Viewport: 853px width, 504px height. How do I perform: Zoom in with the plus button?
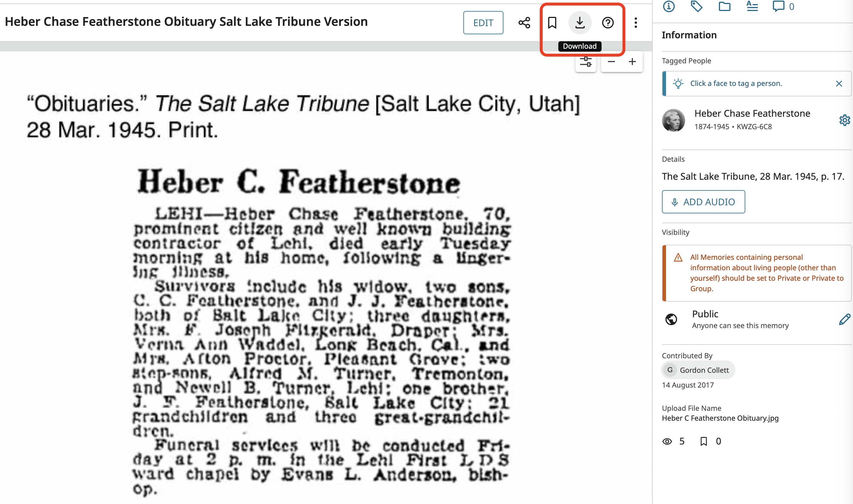coord(632,62)
